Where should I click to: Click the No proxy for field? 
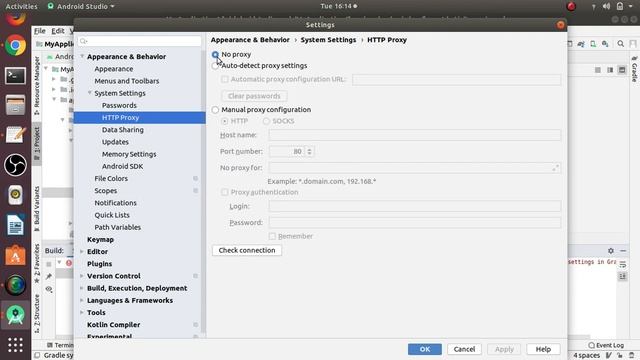414,168
